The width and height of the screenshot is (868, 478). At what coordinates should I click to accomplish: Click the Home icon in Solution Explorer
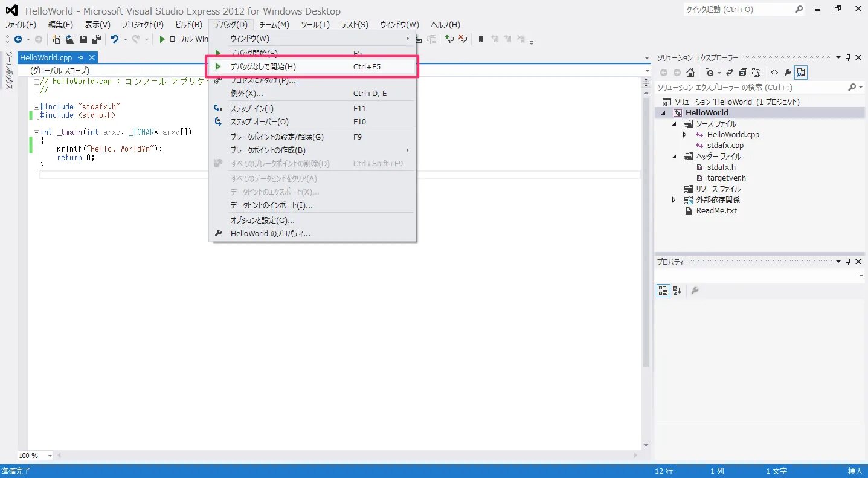click(690, 73)
